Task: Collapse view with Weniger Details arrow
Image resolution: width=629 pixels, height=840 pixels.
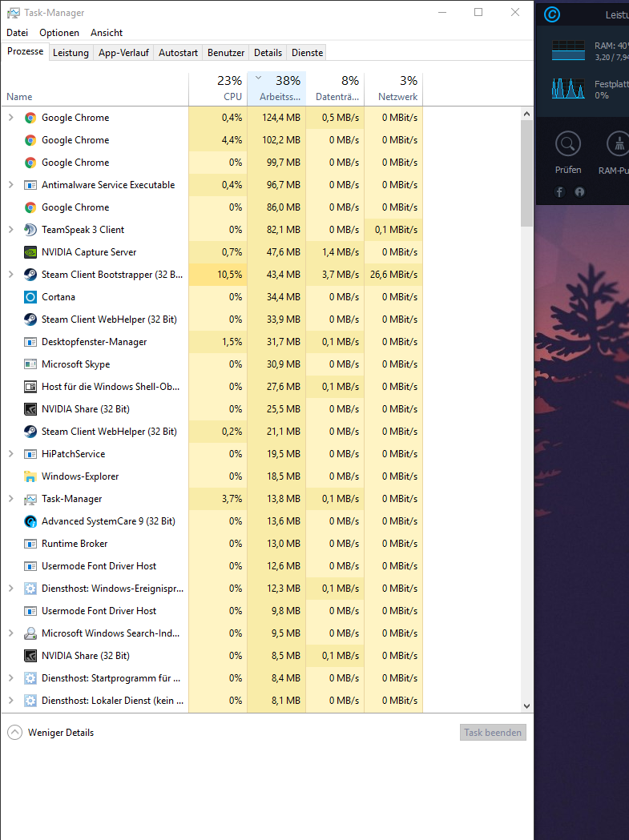Action: [15, 733]
